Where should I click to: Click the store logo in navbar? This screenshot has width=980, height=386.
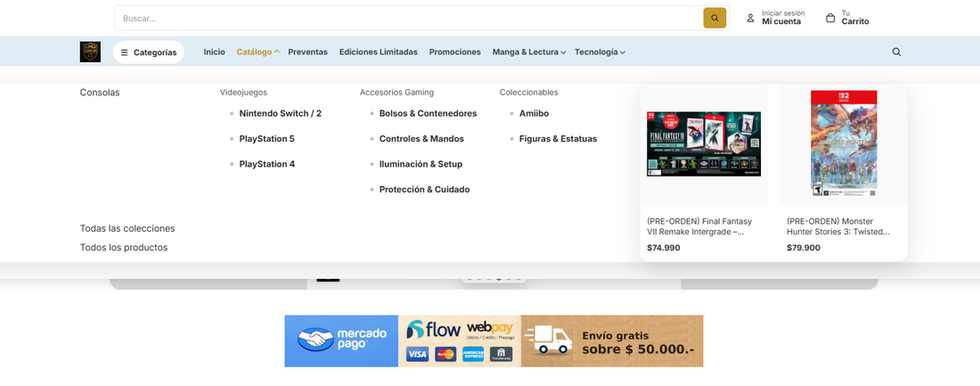point(90,52)
